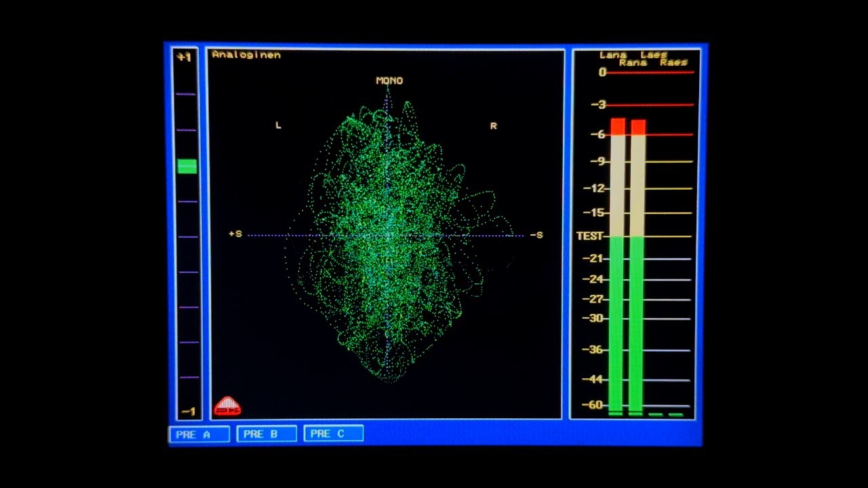
Task: Click the "Laes" channel label
Action: [x=654, y=54]
